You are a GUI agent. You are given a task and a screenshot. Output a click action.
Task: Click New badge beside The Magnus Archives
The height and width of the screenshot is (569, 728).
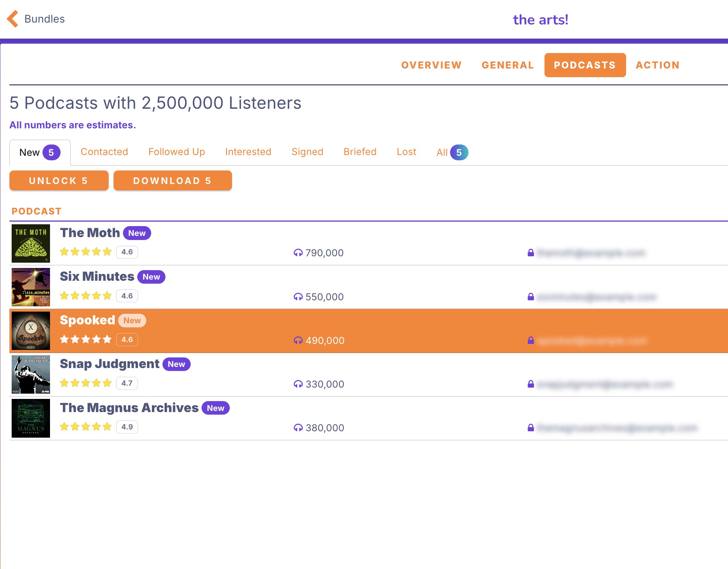click(x=215, y=408)
